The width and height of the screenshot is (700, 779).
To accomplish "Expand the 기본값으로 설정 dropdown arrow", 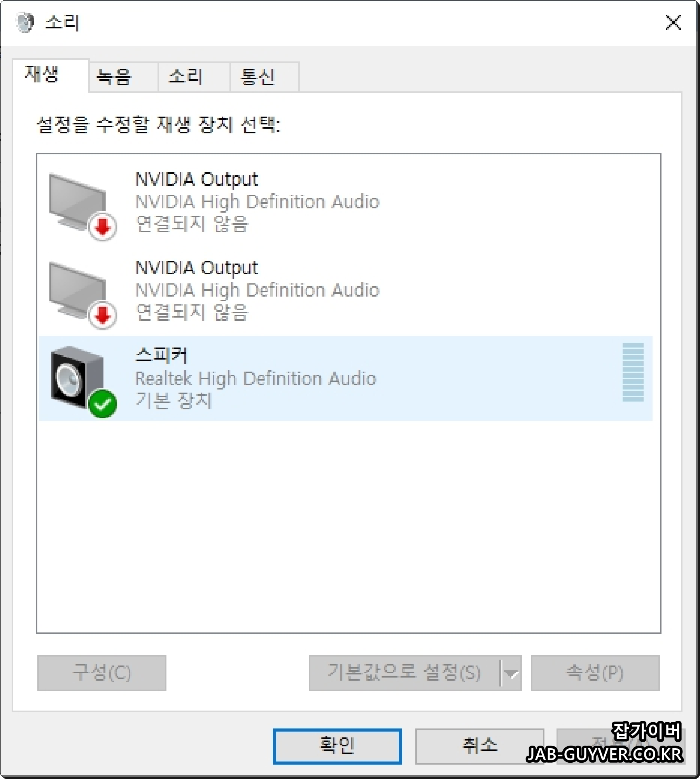I will pos(511,673).
